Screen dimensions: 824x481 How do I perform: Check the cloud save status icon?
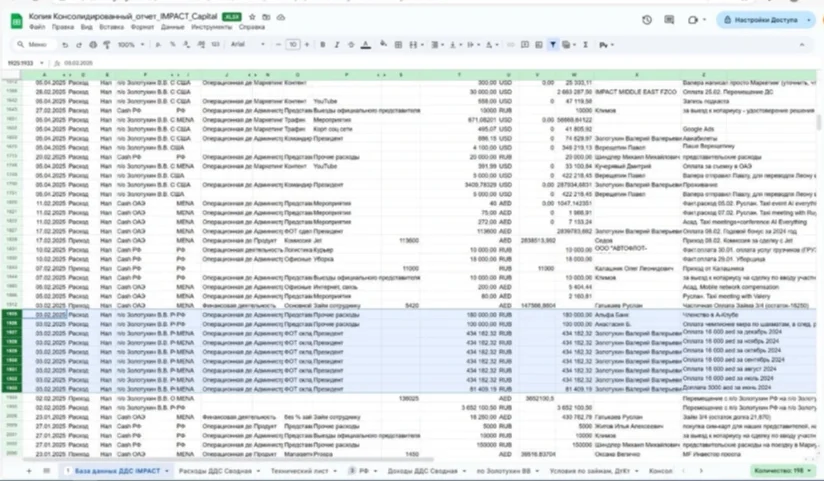[x=281, y=17]
